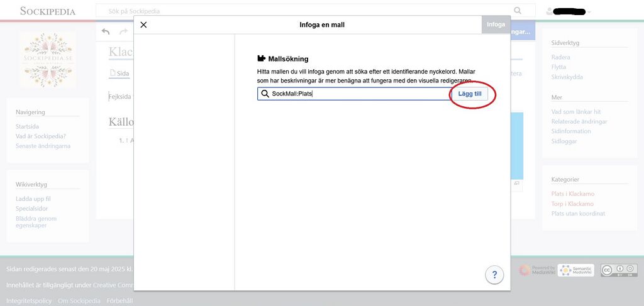Image resolution: width=644 pixels, height=306 pixels.
Task: Close the Infoga en mall dialog
Action: click(x=143, y=25)
